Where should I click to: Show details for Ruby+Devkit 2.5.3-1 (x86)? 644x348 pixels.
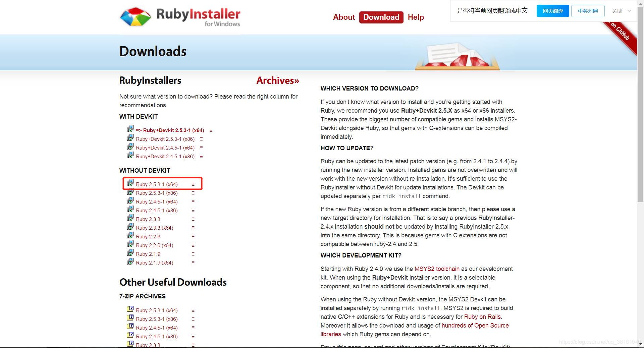201,139
